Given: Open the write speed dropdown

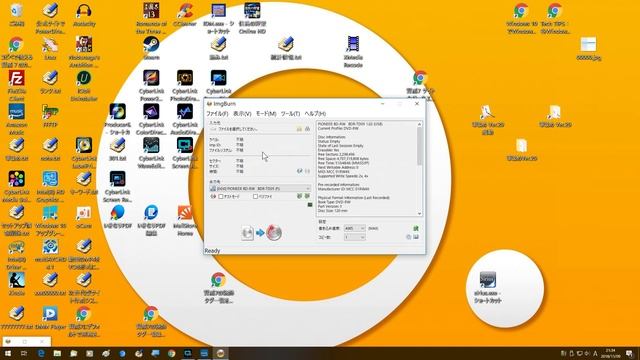Looking at the screenshot, I should [354, 228].
